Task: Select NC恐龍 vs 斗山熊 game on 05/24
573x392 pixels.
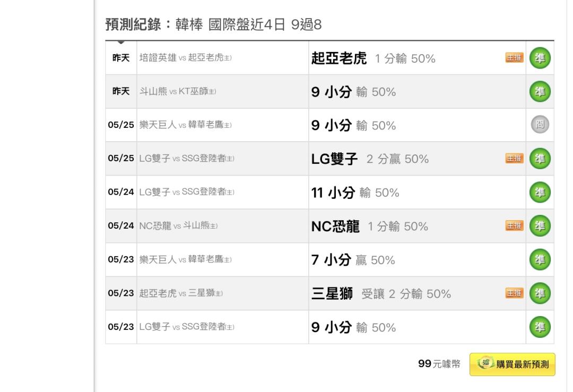Action: [178, 226]
